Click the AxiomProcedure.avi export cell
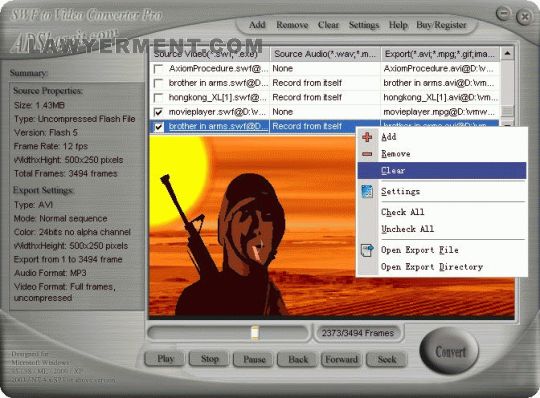 (439, 69)
